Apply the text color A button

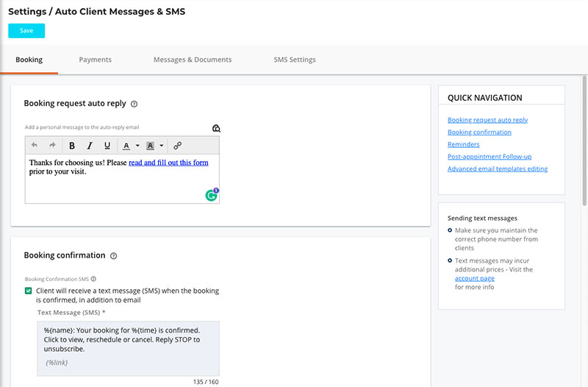(x=126, y=146)
